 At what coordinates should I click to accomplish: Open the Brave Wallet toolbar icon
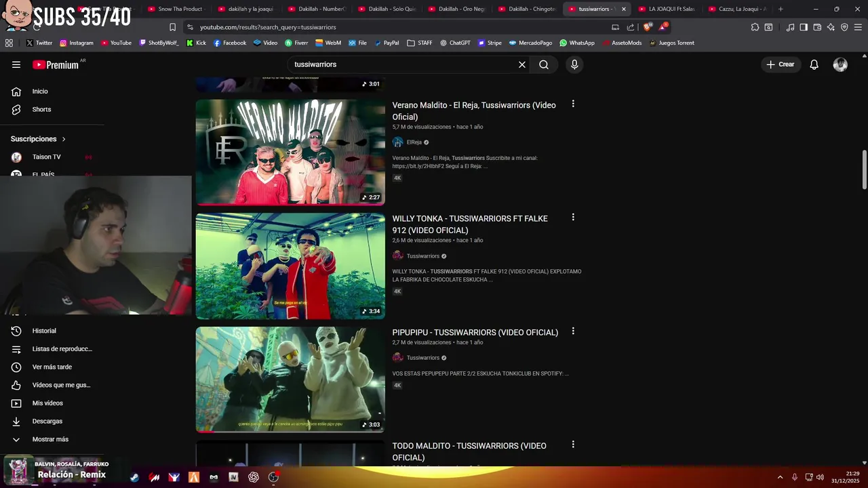click(817, 27)
